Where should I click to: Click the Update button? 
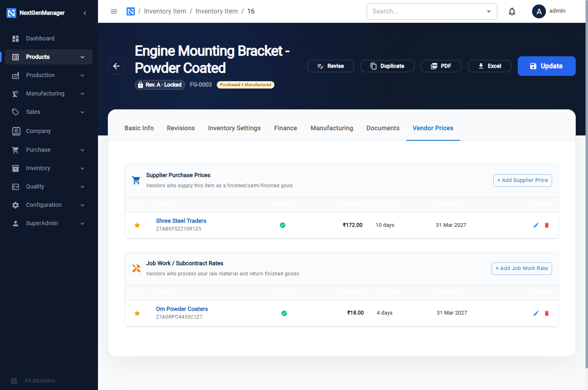tap(546, 66)
